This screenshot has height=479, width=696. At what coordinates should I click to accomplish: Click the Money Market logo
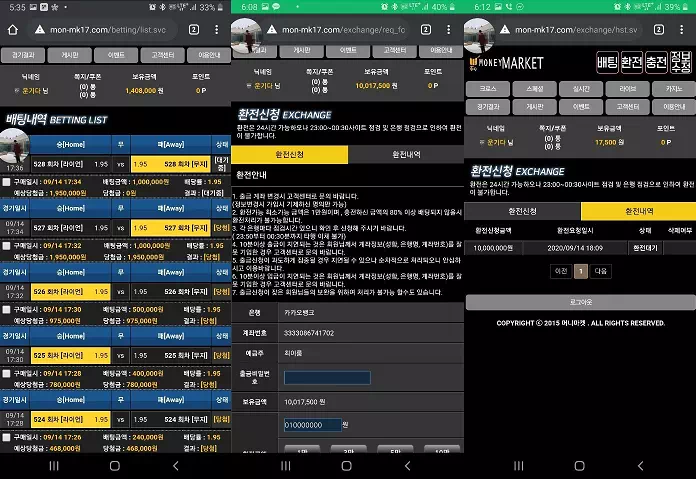click(506, 63)
